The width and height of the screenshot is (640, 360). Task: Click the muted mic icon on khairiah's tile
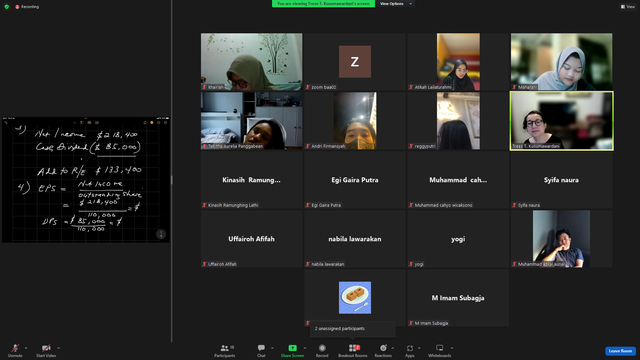[204, 87]
